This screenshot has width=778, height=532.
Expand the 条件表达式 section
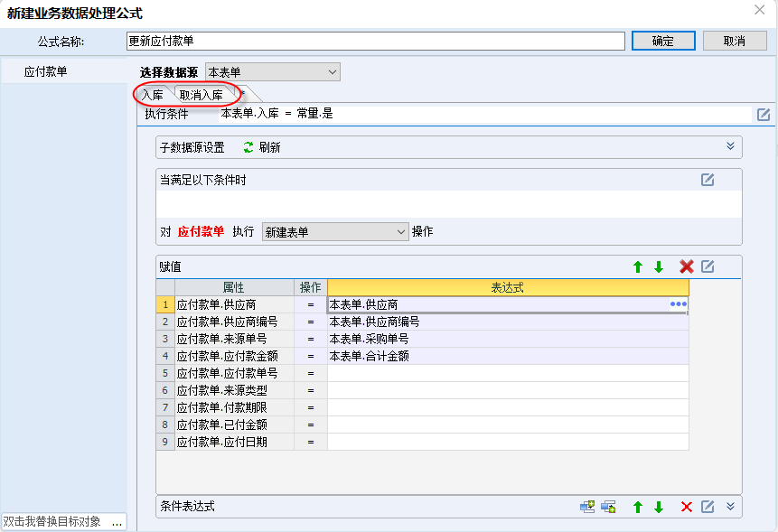point(730,506)
